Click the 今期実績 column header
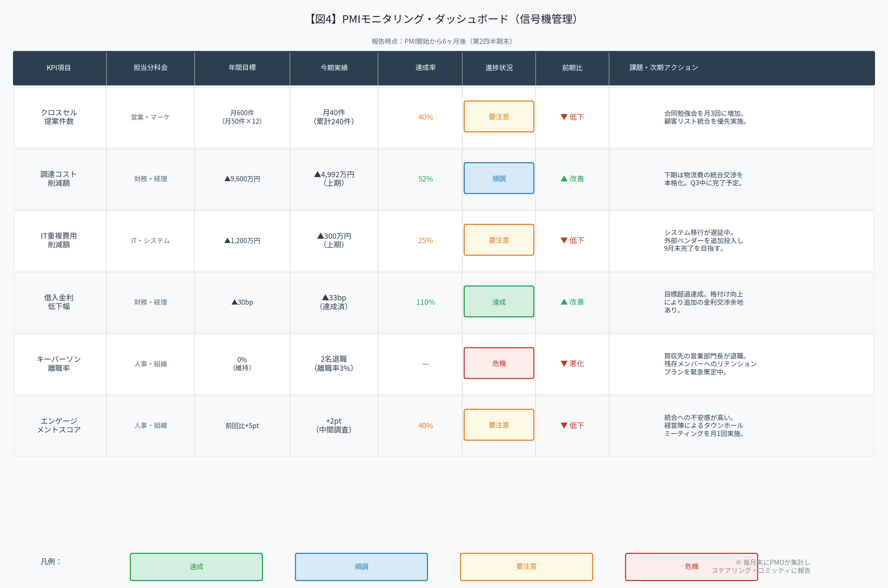The image size is (888, 588). point(334,67)
